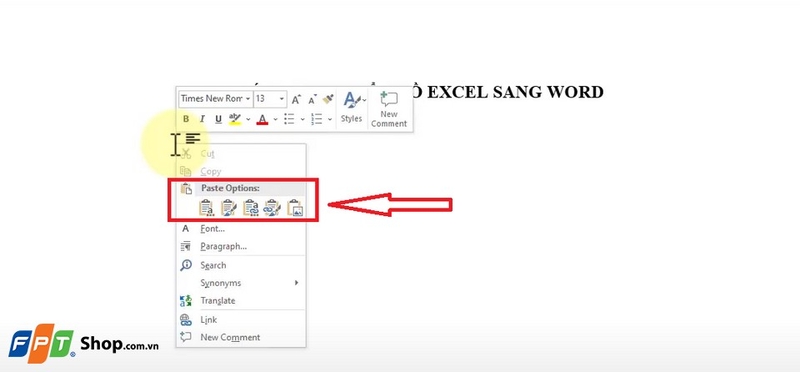The width and height of the screenshot is (800, 372).
Task: Click New Comment in mini toolbar
Action: pyautogui.click(x=389, y=109)
